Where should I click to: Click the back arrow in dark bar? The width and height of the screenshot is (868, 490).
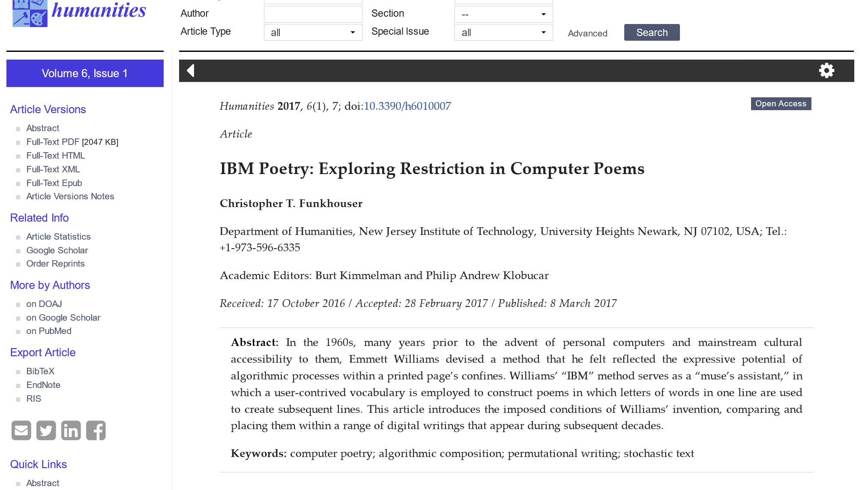tap(191, 71)
